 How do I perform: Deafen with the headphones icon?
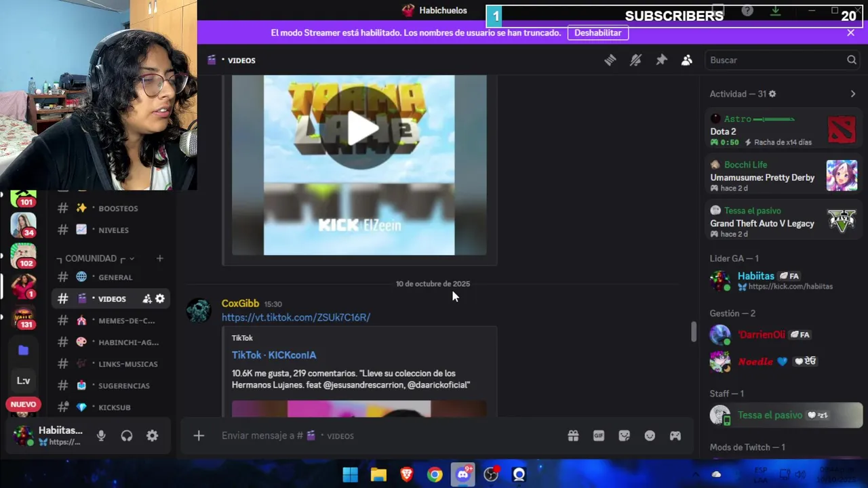[x=127, y=436]
